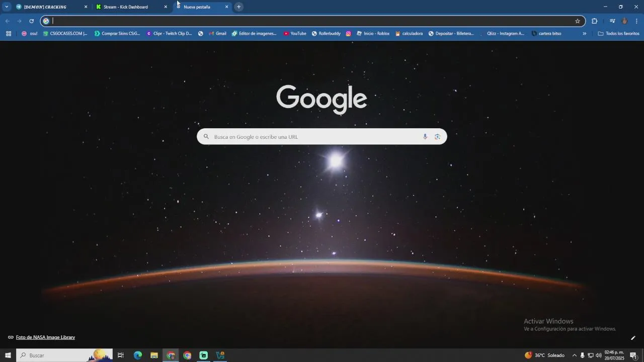Show hidden system tray icons
This screenshot has height=362, width=644.
tap(575, 355)
